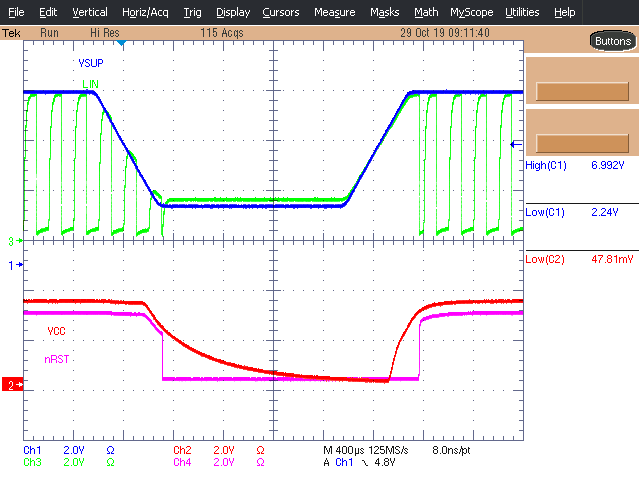Click the date and time readout

coord(444,33)
